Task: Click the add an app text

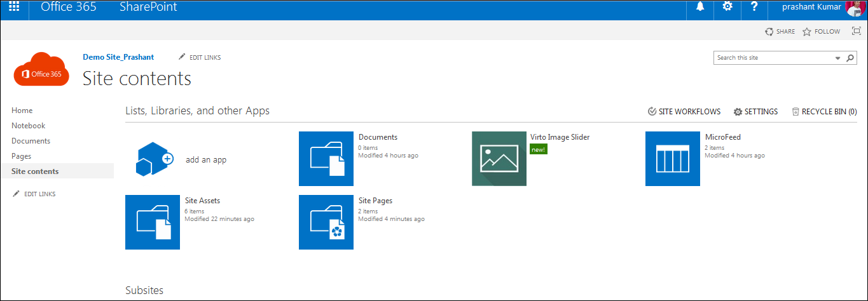Action: pos(206,160)
